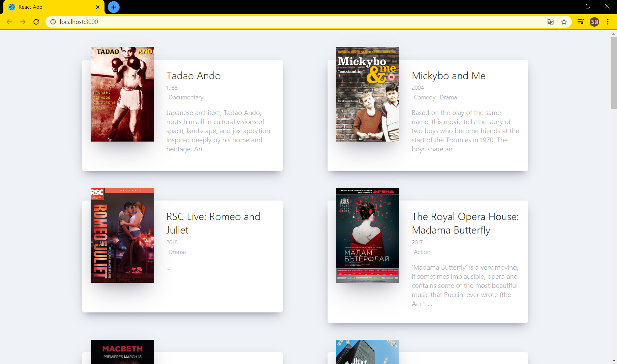The width and height of the screenshot is (617, 364).
Task: Select the Comedy genre tag
Action: click(425, 97)
